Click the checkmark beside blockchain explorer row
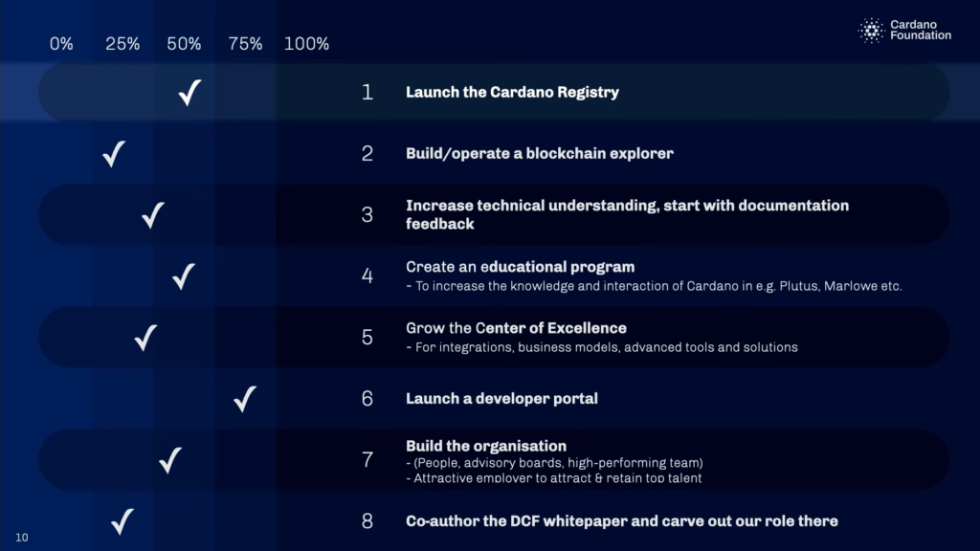980x551 pixels. coord(114,153)
